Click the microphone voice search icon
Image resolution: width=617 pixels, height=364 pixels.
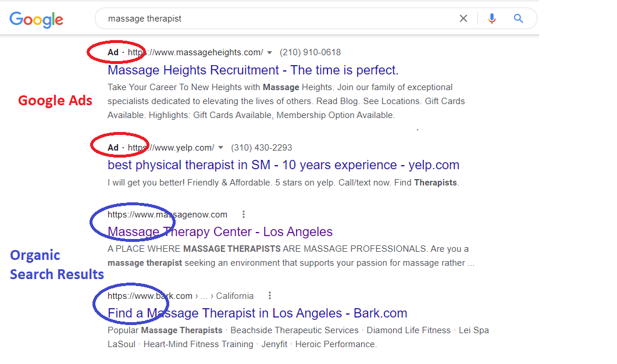point(491,18)
